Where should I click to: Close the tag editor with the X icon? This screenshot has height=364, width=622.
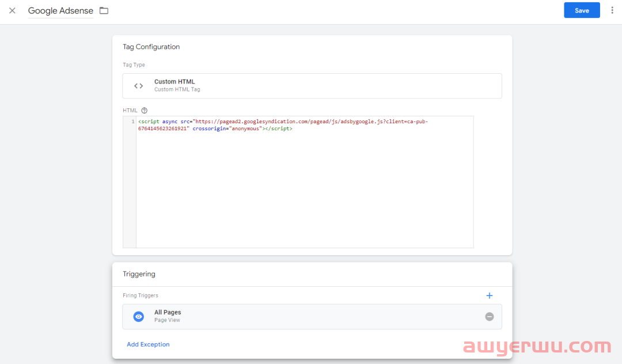click(12, 10)
